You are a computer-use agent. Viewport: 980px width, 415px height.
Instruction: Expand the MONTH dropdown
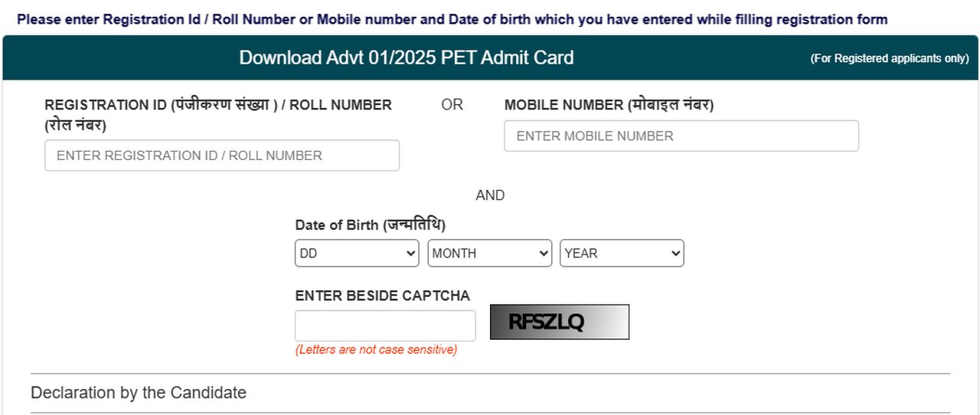(x=489, y=253)
